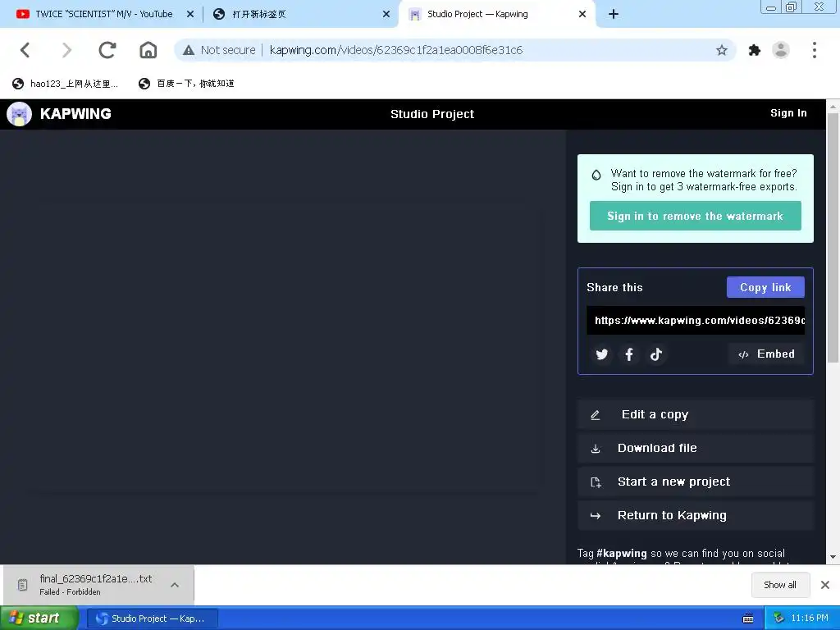
Task: Open the KAPWING home link
Action: [x=75, y=113]
